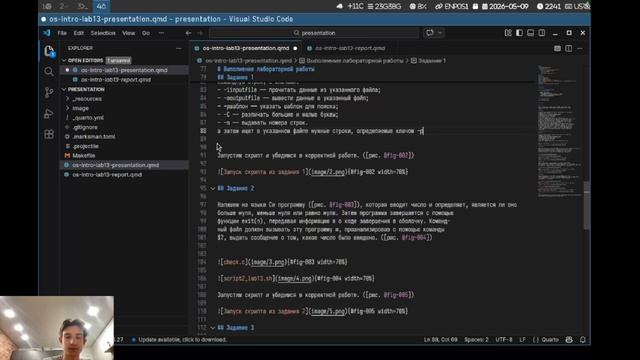This screenshot has width=640, height=360.
Task: Follow the image/3.png link
Action: [x=267, y=262]
